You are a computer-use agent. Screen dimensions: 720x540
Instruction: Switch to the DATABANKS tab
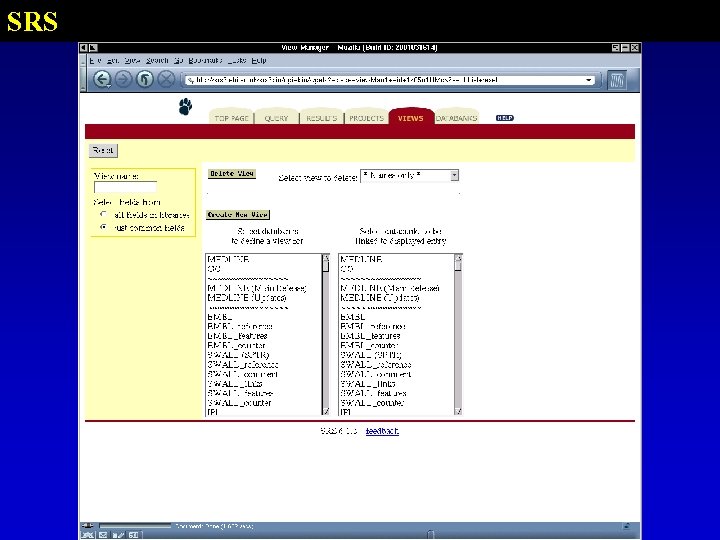(x=456, y=118)
